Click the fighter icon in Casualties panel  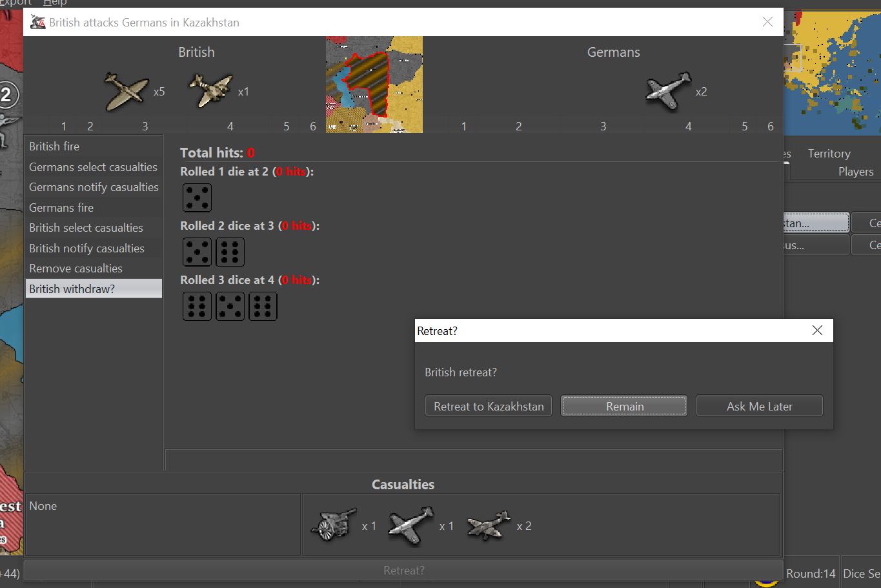[411, 525]
